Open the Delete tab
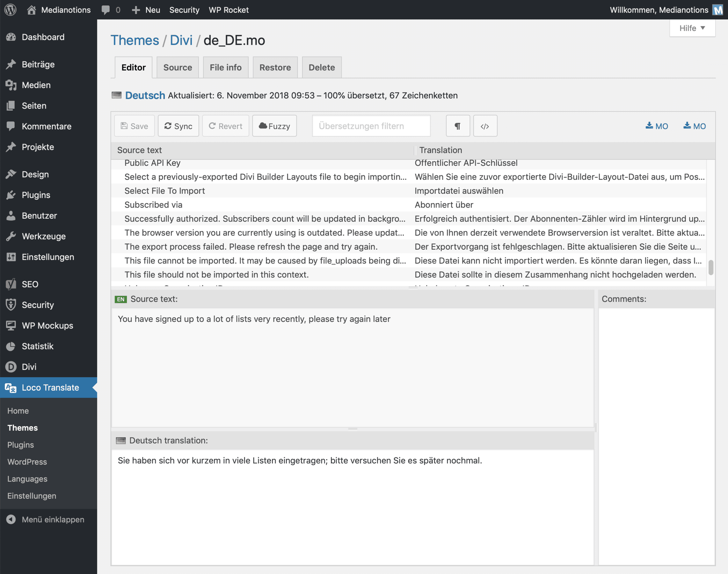Viewport: 728px width, 574px height. [x=322, y=68]
